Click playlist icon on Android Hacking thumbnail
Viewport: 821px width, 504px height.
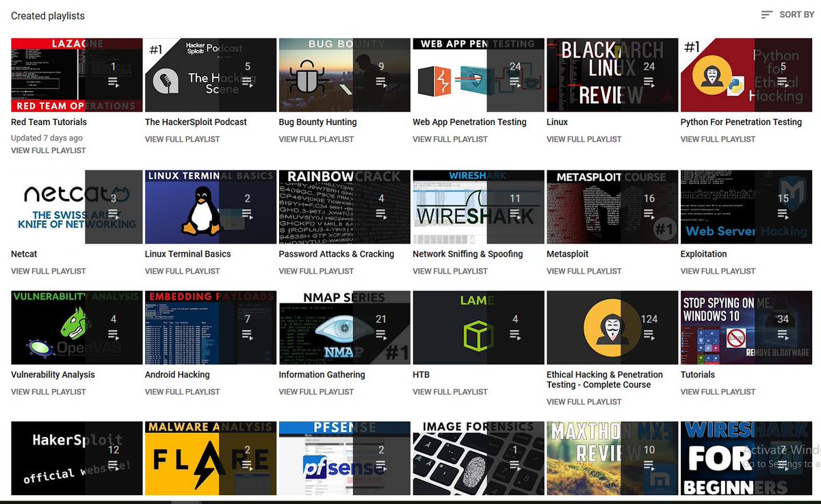click(x=247, y=334)
